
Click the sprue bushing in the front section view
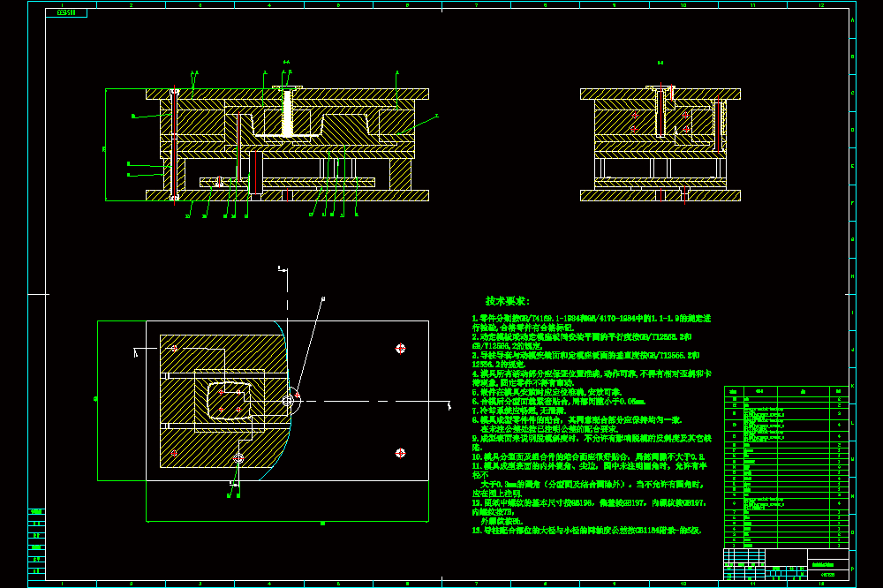click(287, 111)
